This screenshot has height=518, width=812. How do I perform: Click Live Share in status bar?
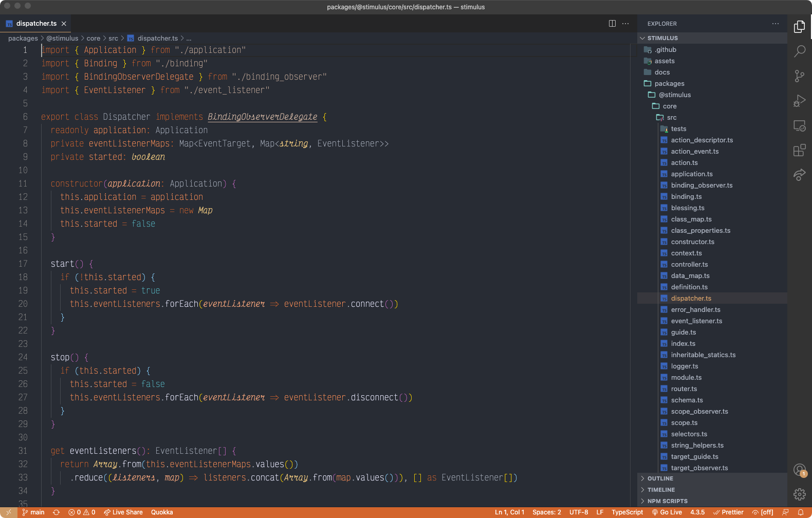(123, 512)
